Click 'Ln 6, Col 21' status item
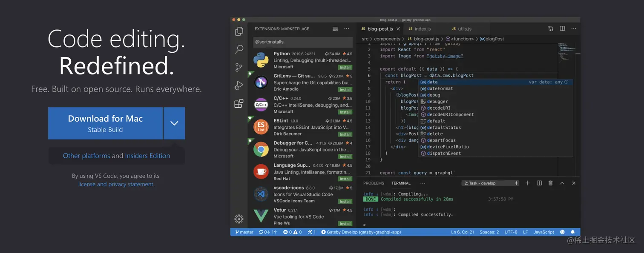Screen dimensions: 644x253 (463, 232)
